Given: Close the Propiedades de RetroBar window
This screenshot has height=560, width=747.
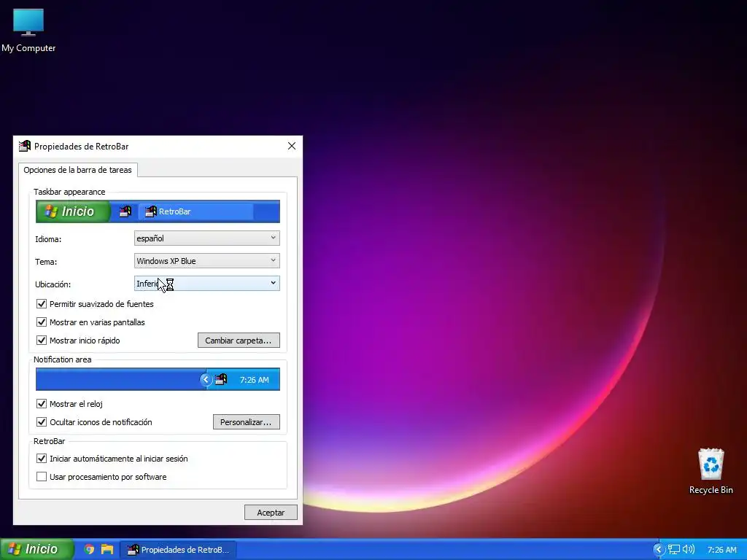Looking at the screenshot, I should pos(292,146).
